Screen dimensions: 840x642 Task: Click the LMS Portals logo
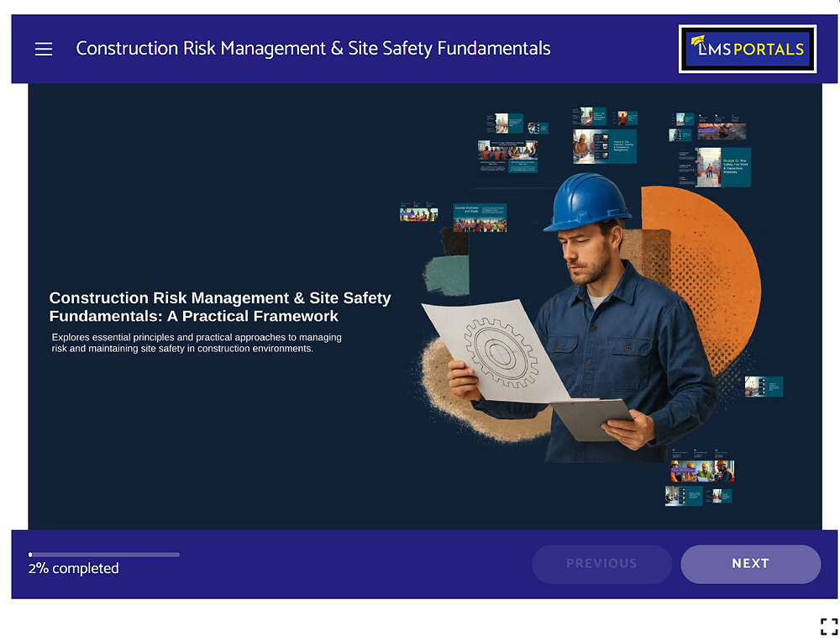[748, 49]
